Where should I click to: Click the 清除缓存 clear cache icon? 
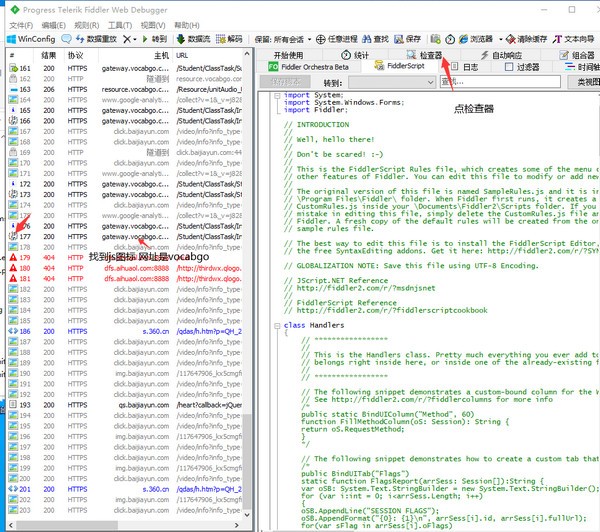(x=521, y=39)
